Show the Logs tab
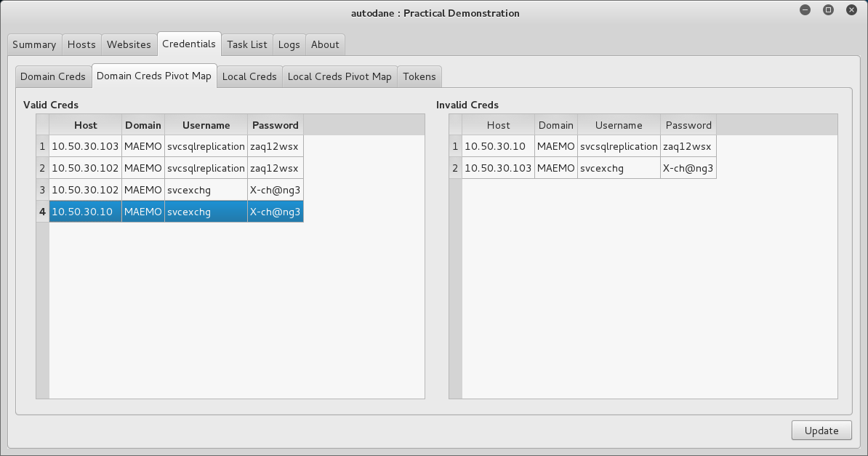Screen dimensions: 868x456 [289, 44]
